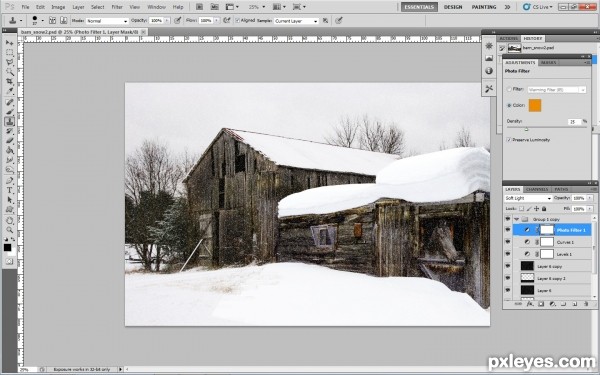Toggle the Aligned checkbox

pyautogui.click(x=238, y=21)
